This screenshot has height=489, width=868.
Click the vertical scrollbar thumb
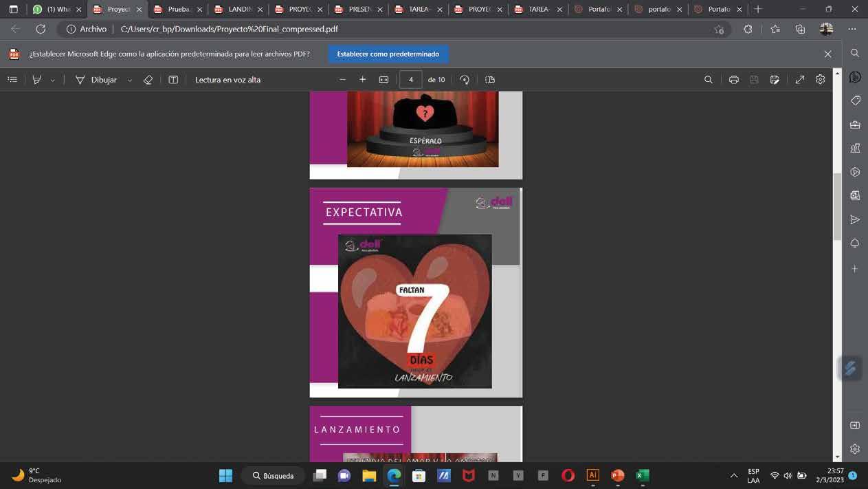[x=837, y=206]
